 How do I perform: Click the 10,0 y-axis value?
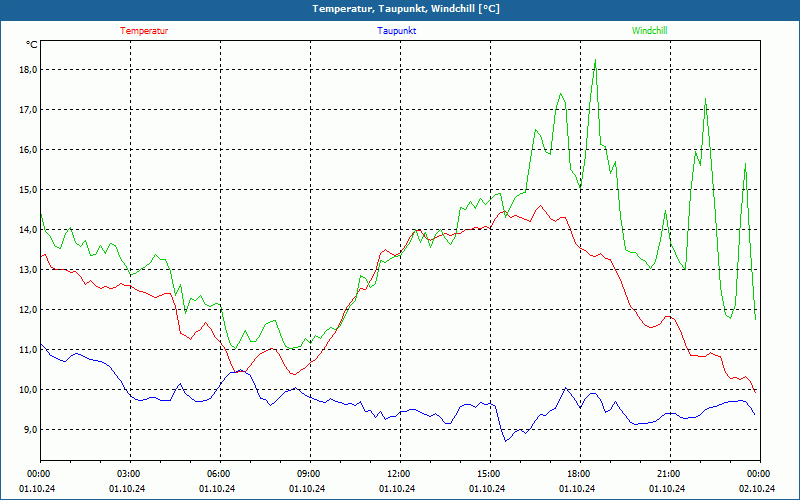coord(30,390)
